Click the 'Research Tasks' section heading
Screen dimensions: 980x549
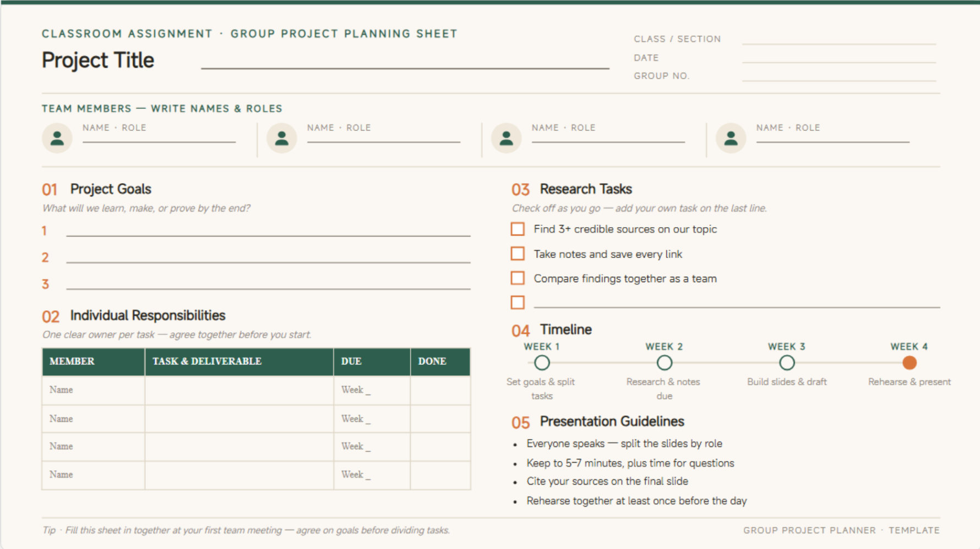[x=586, y=189]
